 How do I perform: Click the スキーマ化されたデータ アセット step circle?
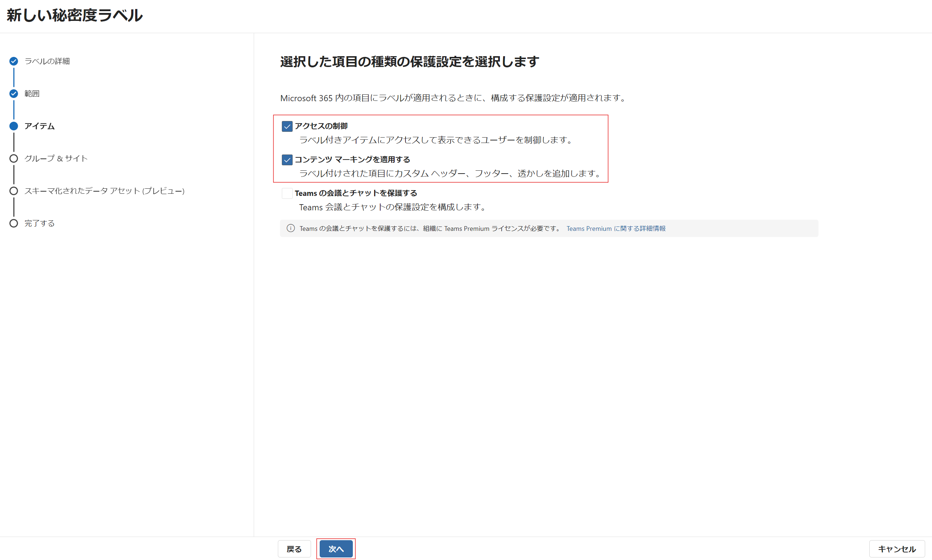tap(14, 191)
